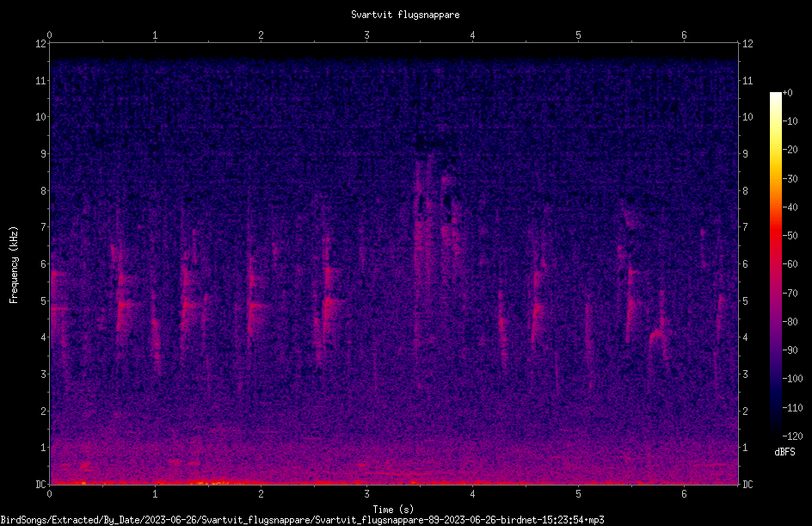Select the 'Frequency (kHz)' axis label

pyautogui.click(x=14, y=265)
